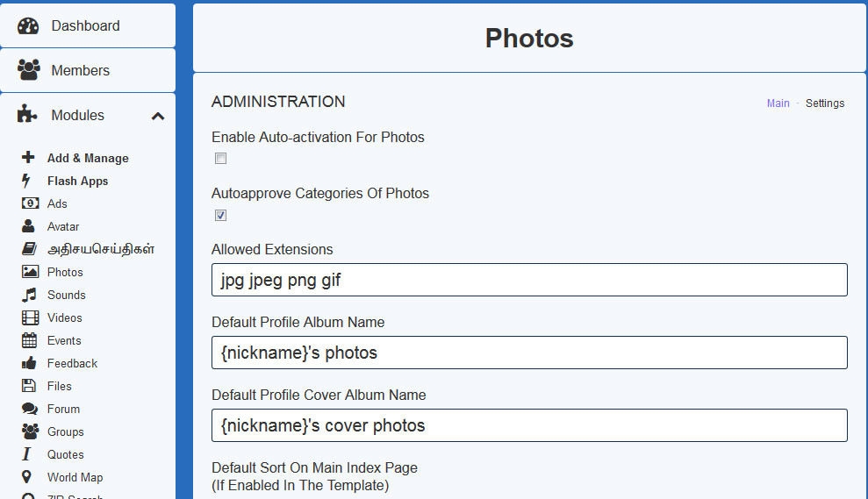Select the Photos module in sidebar

coord(65,272)
